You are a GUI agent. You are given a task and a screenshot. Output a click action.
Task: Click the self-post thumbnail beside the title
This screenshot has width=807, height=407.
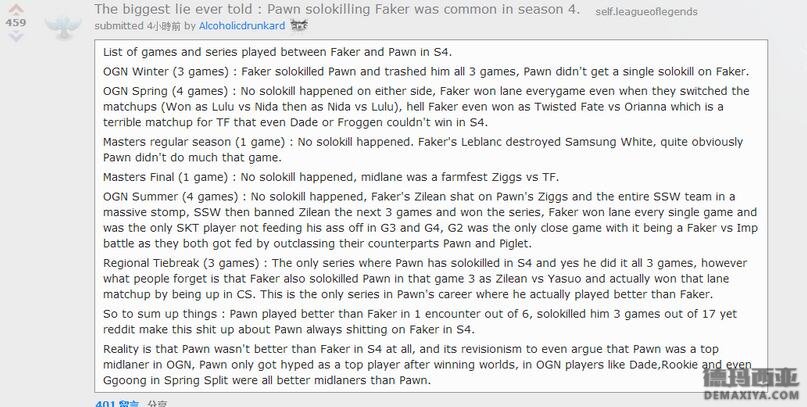[63, 27]
